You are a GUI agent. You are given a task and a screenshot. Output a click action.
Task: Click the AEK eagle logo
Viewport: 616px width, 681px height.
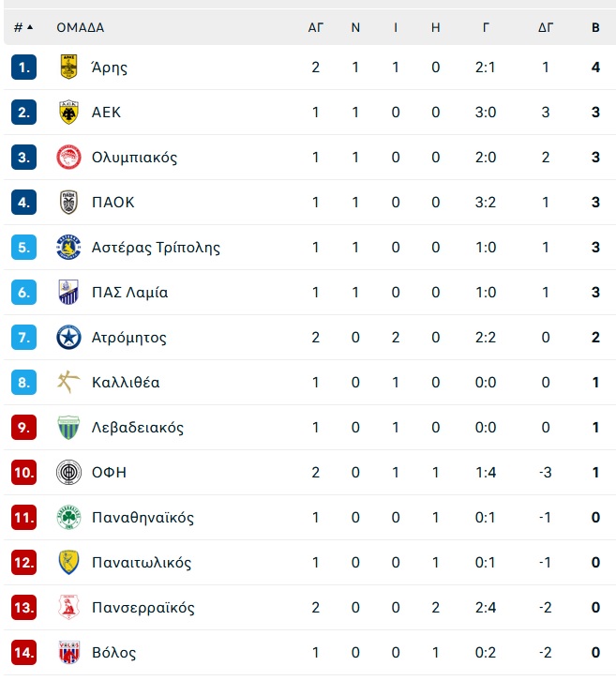click(x=68, y=112)
